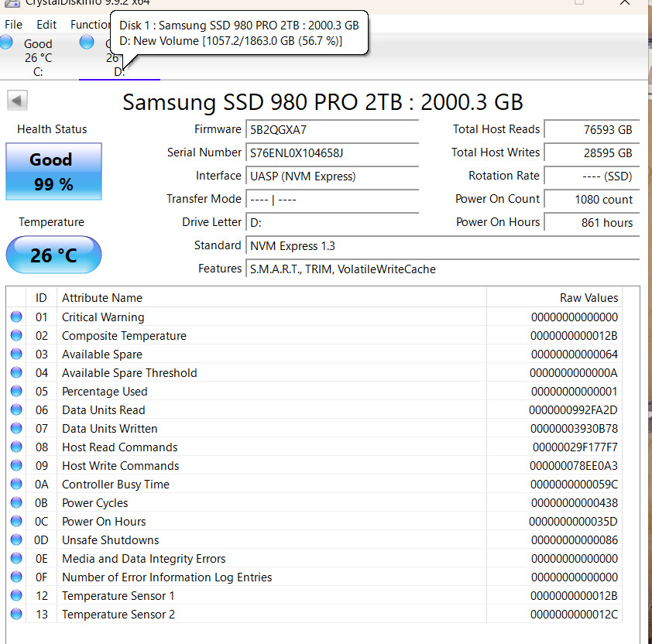This screenshot has width=652, height=644.
Task: Click the disk title Samsung SSD 980 PRO 2TB
Action: pos(323,102)
